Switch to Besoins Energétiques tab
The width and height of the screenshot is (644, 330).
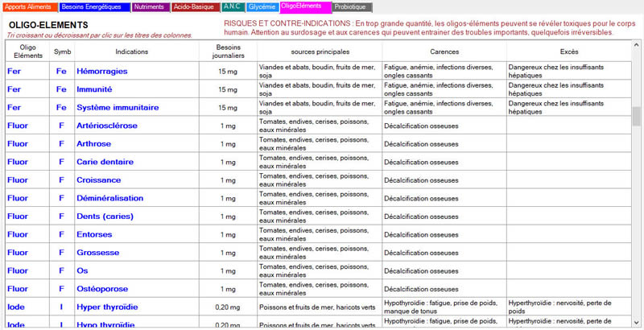click(x=95, y=7)
